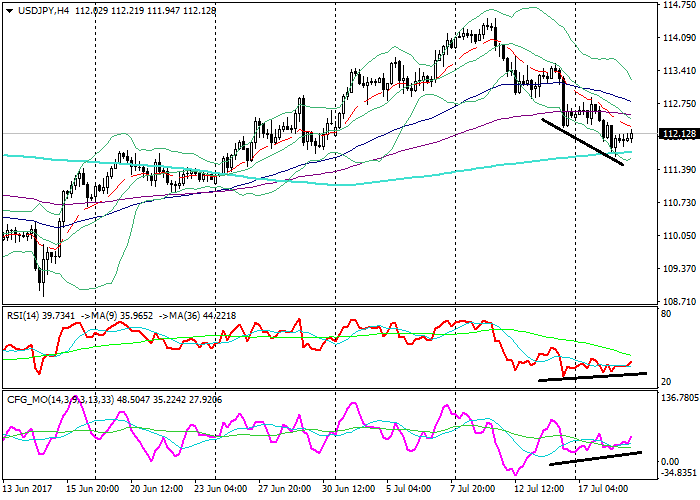Screen dimensions: 700x500
Task: Select the black trendline in the CFG_MO panel
Action: tap(595, 458)
